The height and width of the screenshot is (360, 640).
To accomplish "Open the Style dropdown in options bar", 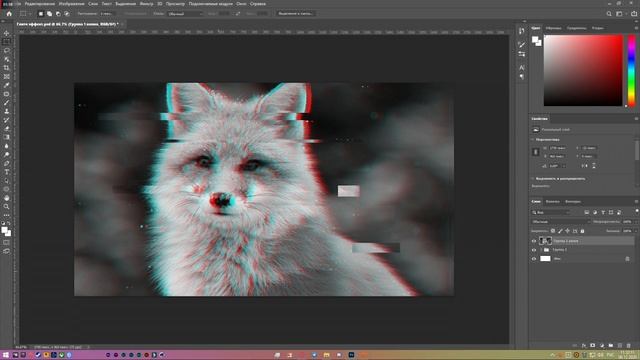I will (x=185, y=13).
